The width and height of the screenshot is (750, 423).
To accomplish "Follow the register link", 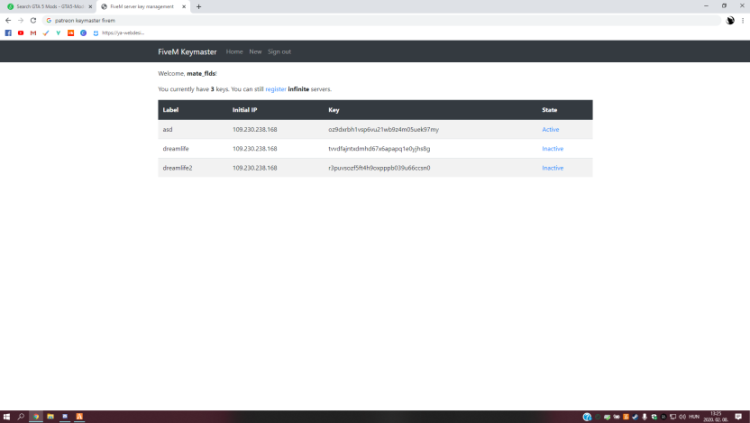I will point(276,89).
